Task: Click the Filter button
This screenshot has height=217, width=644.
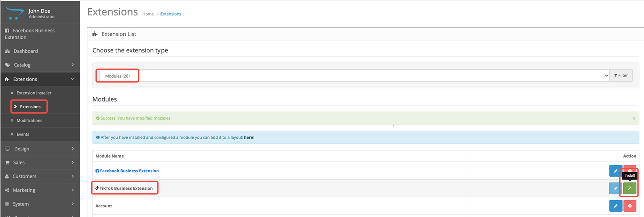Action: pos(621,75)
